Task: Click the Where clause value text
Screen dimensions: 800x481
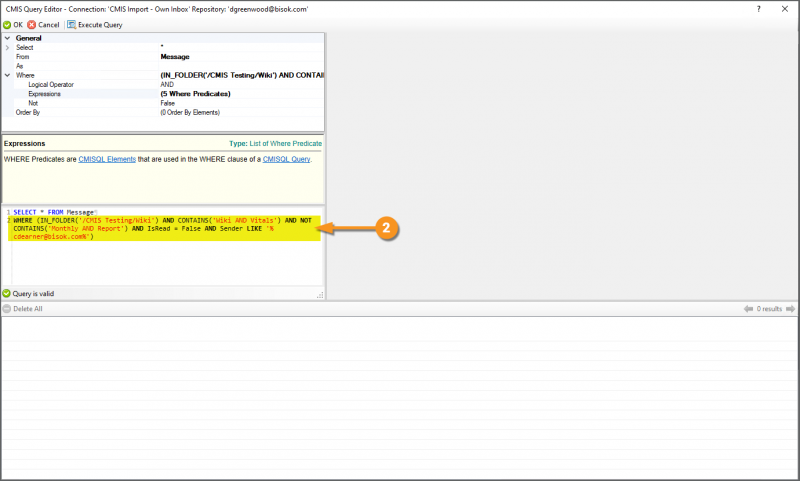Action: [x=242, y=75]
